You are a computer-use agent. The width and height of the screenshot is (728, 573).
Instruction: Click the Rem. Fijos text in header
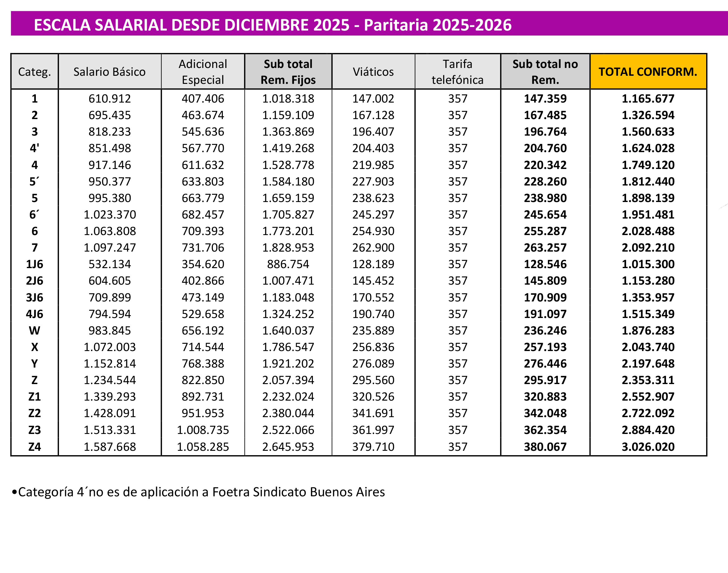click(288, 80)
